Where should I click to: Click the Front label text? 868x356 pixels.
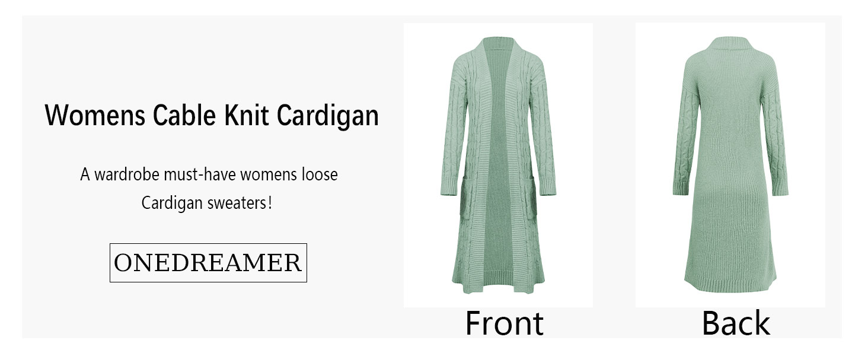click(x=504, y=323)
